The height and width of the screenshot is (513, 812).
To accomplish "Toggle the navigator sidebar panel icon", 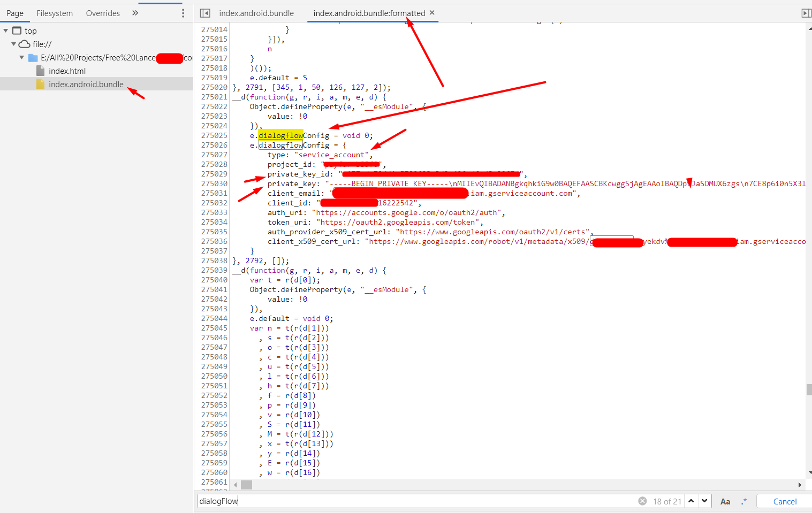I will click(x=205, y=13).
